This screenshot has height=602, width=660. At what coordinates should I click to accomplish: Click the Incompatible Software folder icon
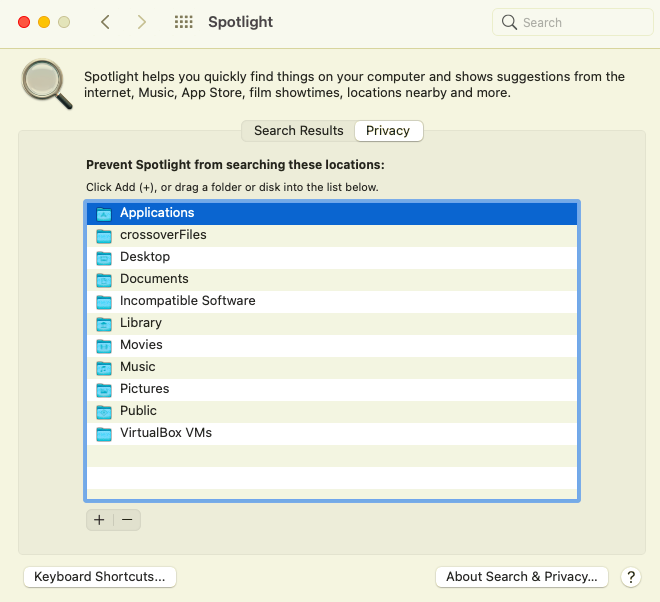pyautogui.click(x=104, y=302)
